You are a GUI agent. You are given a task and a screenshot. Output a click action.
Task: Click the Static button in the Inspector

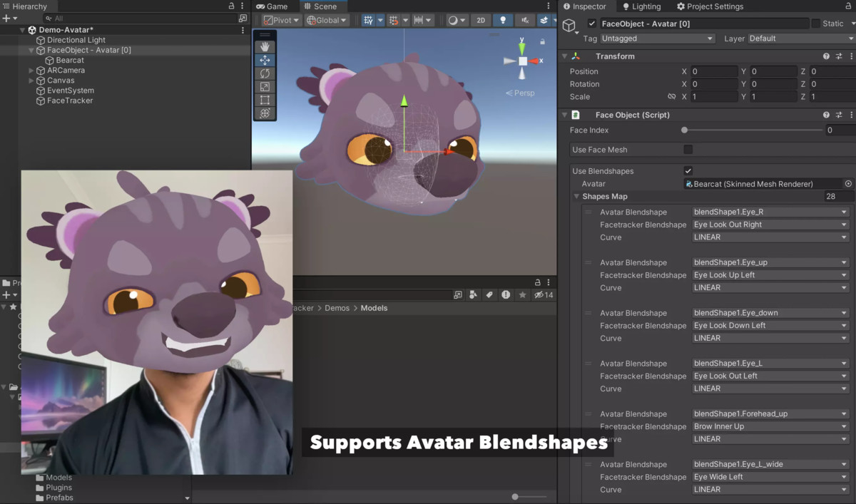point(829,23)
